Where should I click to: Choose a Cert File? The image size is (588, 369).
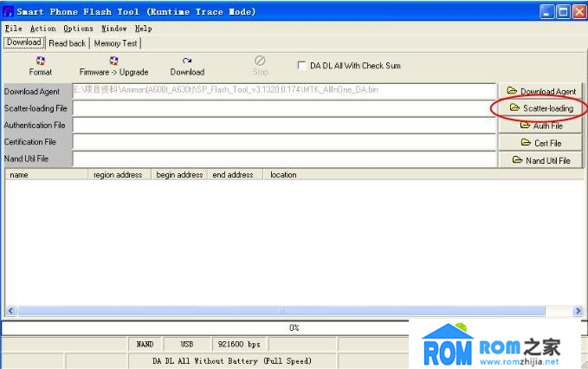coord(541,142)
